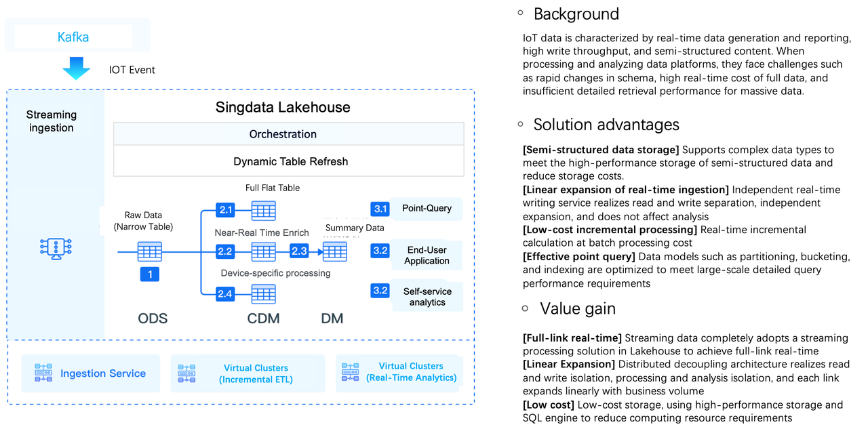
Task: Click the blue down arrow below Kafka
Action: (x=76, y=68)
